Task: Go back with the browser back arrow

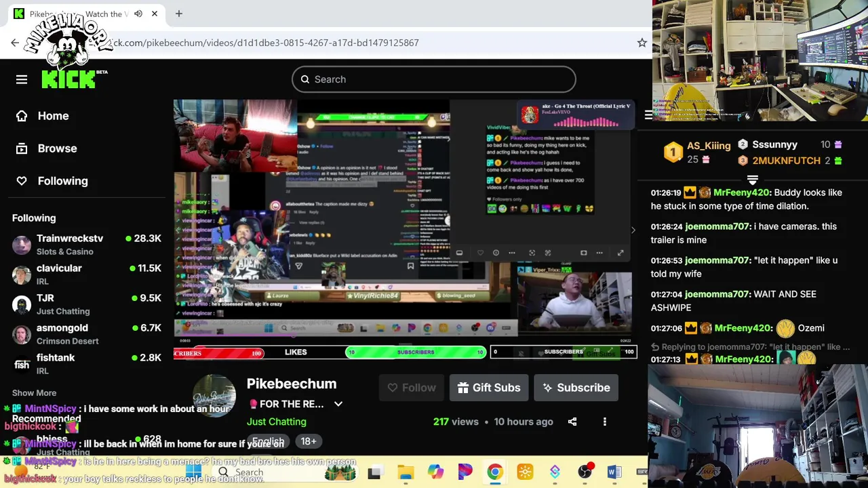Action: coord(15,43)
